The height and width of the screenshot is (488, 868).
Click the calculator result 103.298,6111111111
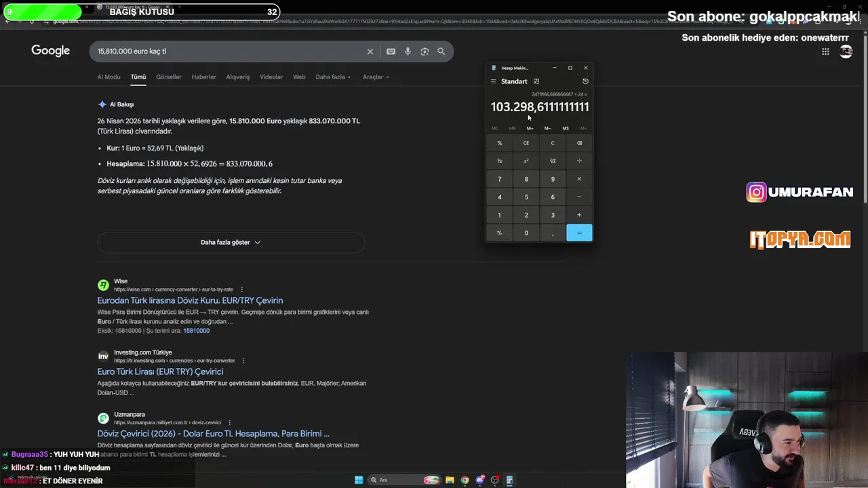point(540,107)
